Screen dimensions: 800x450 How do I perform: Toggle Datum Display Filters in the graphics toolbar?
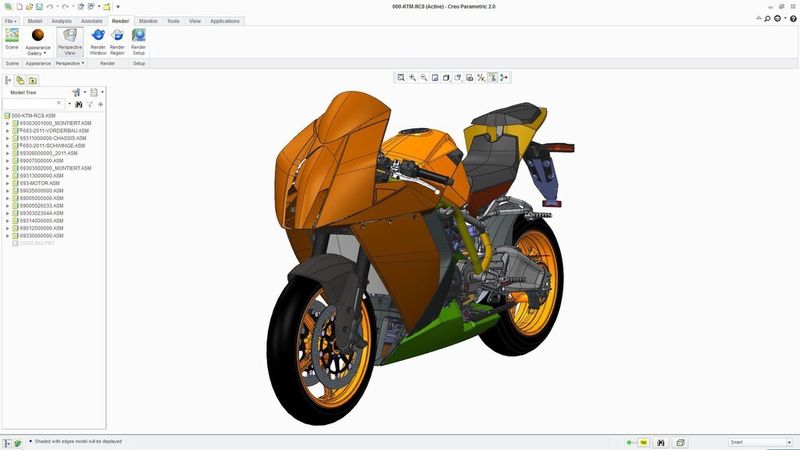pos(481,78)
